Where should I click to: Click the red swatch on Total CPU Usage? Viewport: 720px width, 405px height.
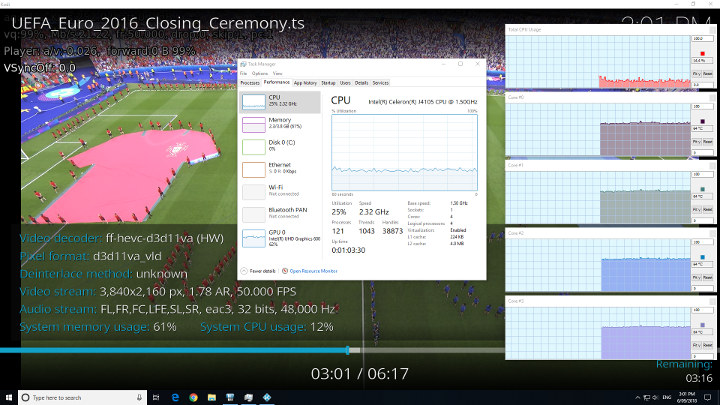(703, 54)
